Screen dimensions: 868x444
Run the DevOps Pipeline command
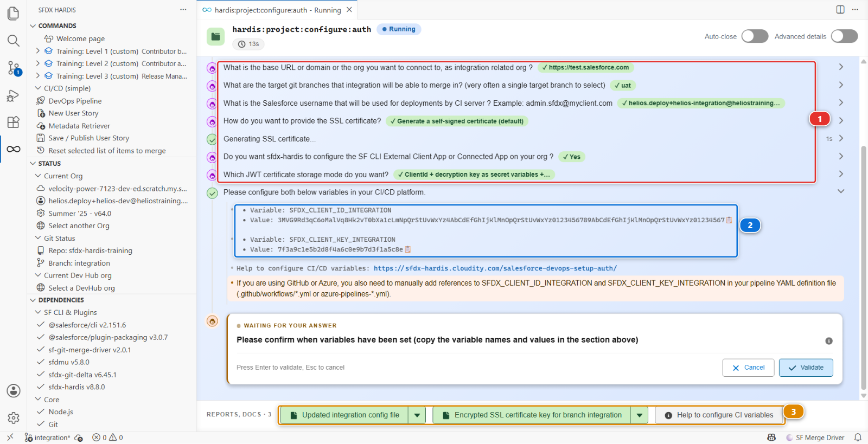tap(75, 101)
